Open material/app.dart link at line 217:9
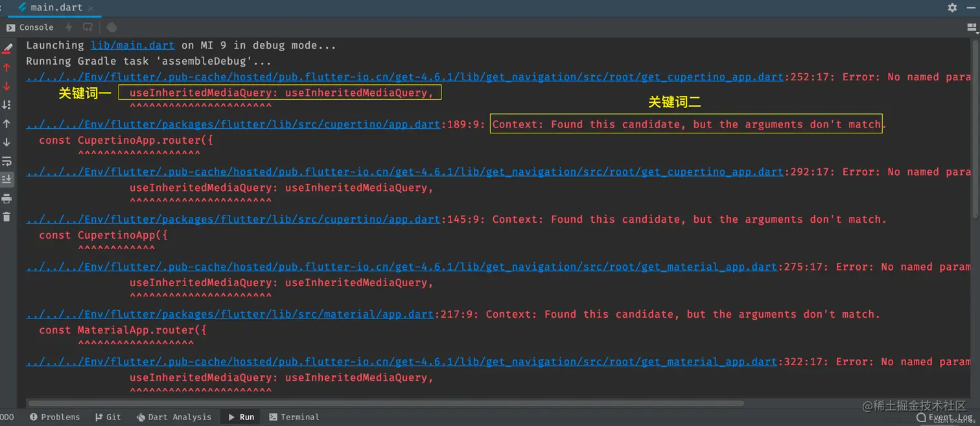Viewport: 980px width, 426px height. (x=230, y=314)
